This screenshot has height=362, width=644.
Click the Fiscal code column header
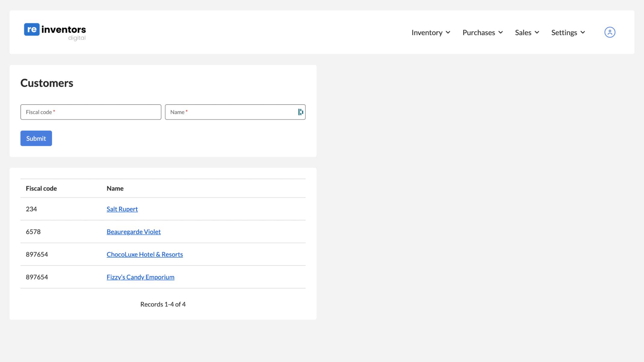point(41,188)
